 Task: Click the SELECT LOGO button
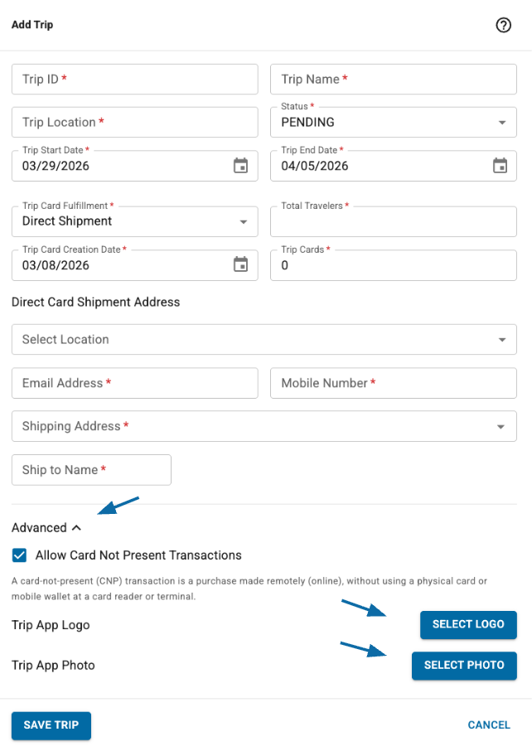468,624
